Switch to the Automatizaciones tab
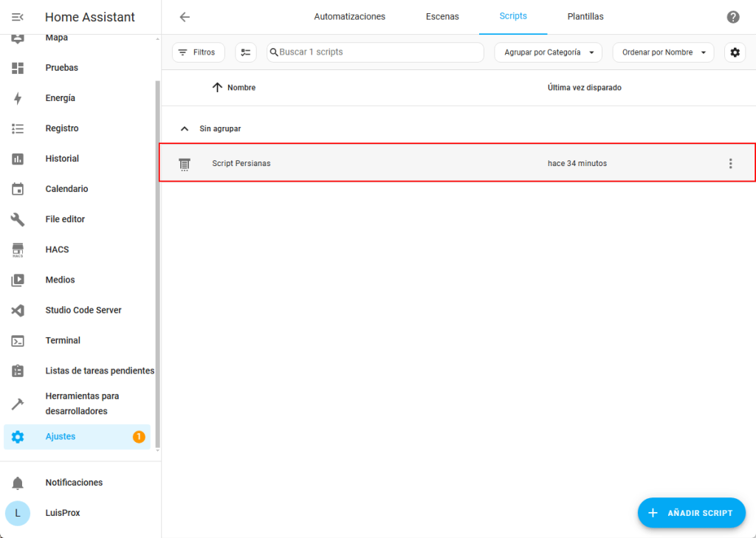756x538 pixels. tap(349, 17)
